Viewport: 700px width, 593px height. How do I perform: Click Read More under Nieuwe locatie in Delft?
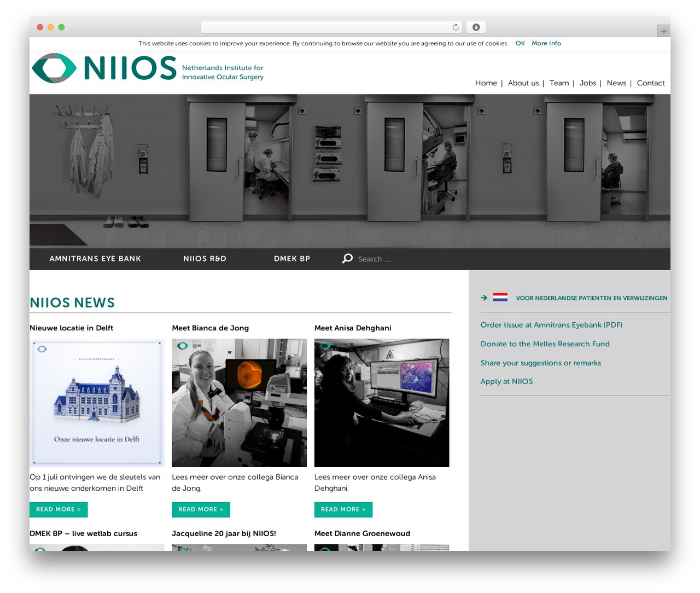point(59,509)
